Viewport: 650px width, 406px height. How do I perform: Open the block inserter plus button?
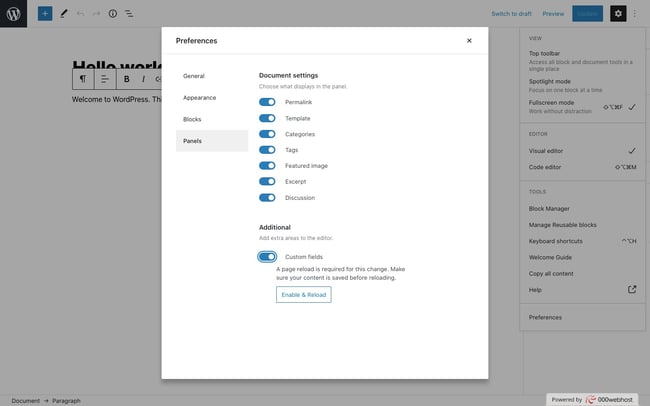click(45, 14)
